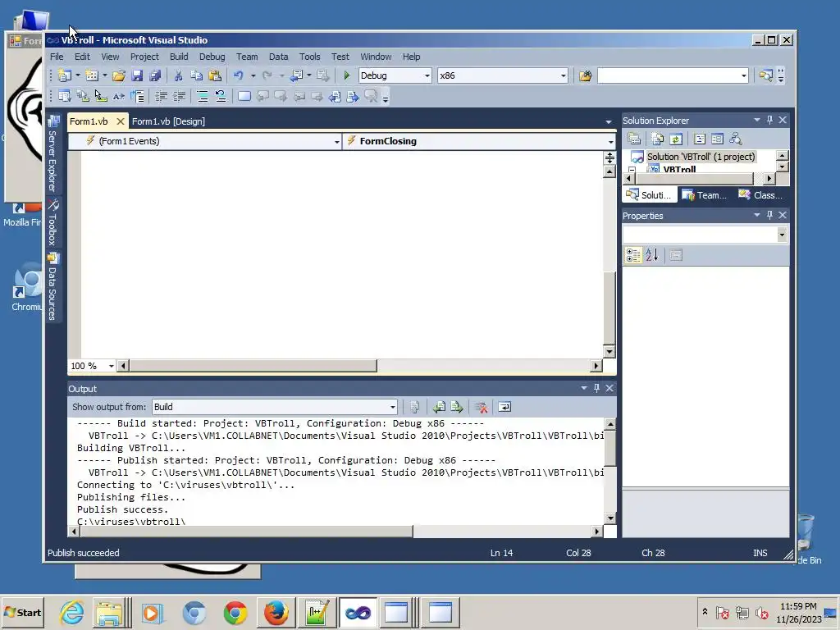Toggle word wrap in Output window
This screenshot has height=630, width=840.
[x=504, y=407]
